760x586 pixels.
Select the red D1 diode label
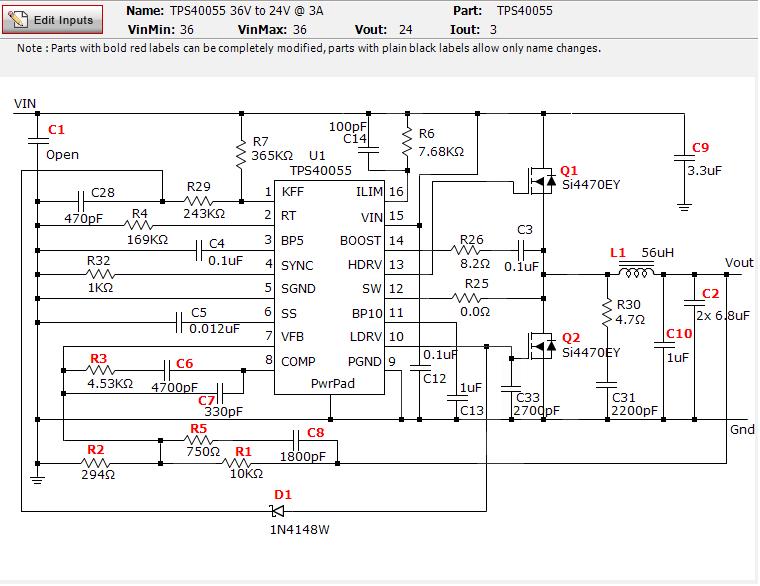tap(283, 495)
